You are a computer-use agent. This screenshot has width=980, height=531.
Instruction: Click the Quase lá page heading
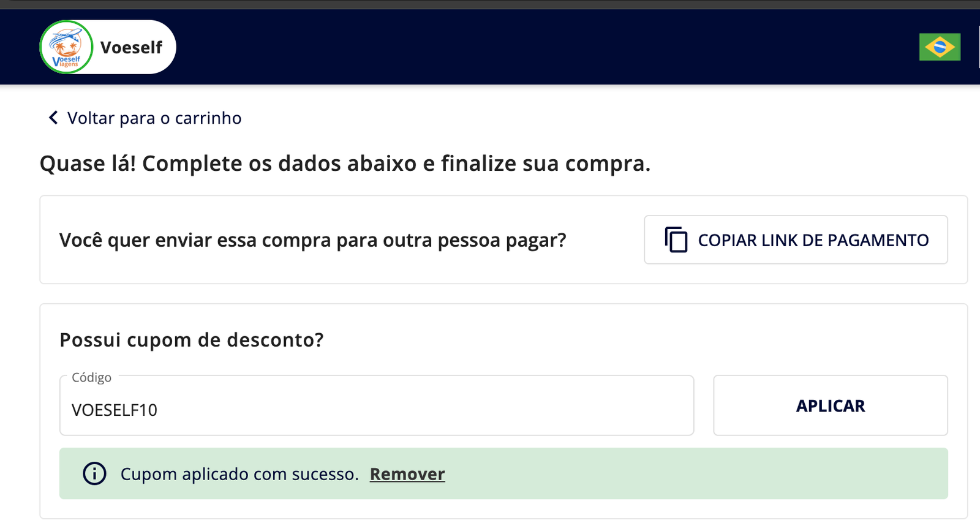(x=345, y=164)
